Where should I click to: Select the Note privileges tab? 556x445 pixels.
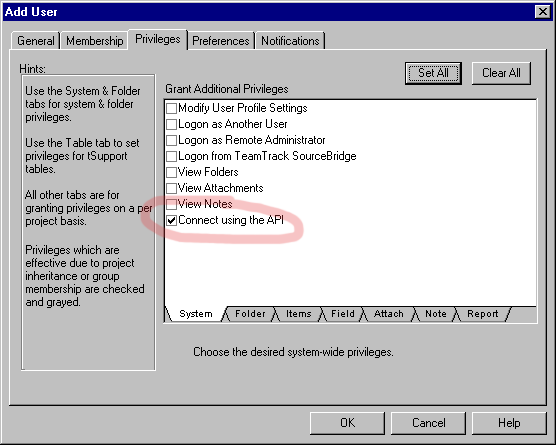click(436, 314)
